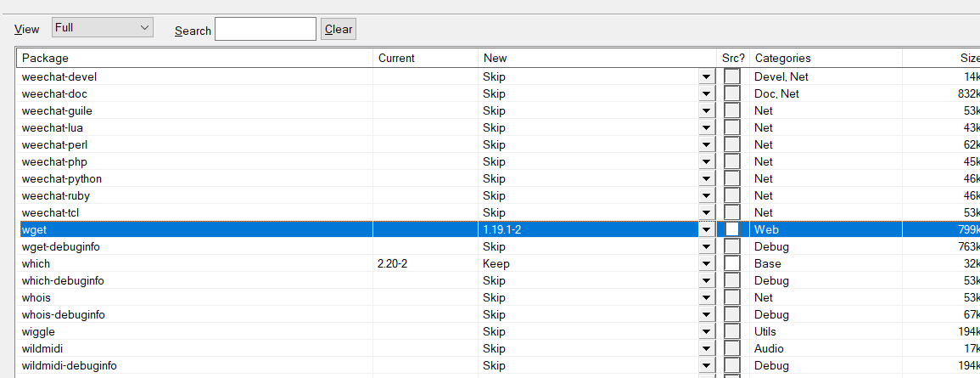Open the version dropdown for wget-debuginfo
Screen dimensions: 980x378
pyautogui.click(x=707, y=246)
